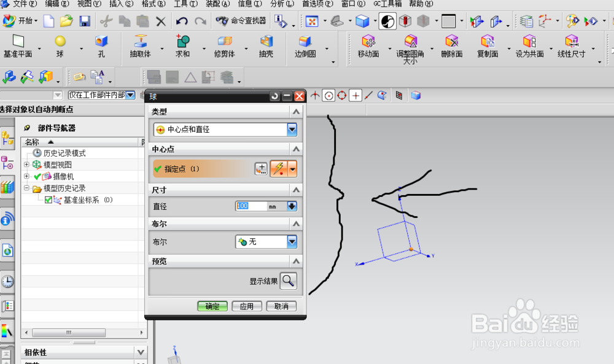Select the Edge Blend (边倒圆) tool
This screenshot has width=614, height=364.
(305, 47)
